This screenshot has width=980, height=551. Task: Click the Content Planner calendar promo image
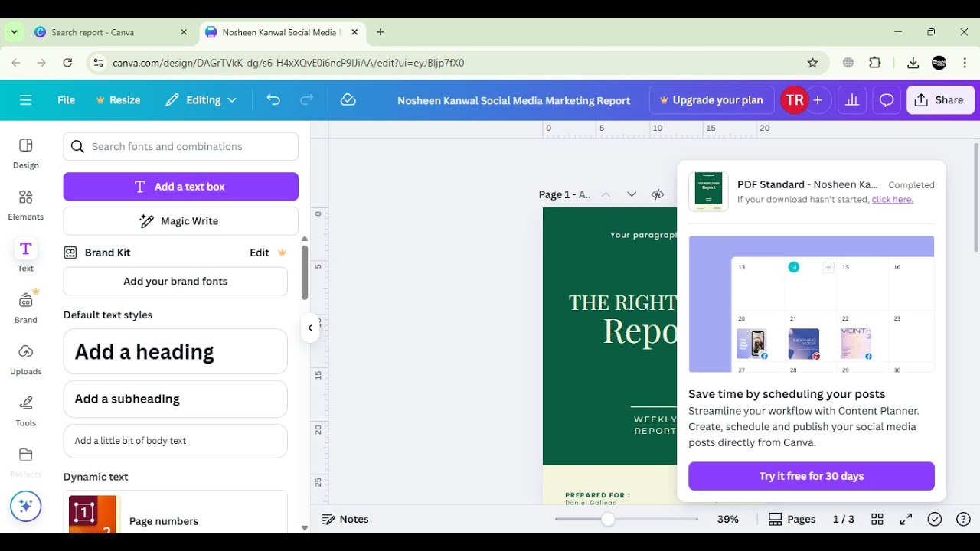coord(812,304)
